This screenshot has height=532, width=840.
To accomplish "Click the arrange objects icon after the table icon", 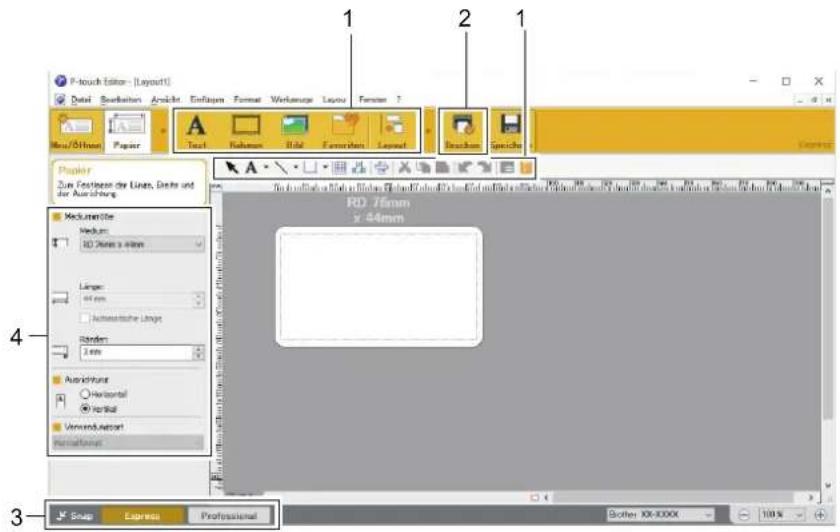I will tap(359, 168).
